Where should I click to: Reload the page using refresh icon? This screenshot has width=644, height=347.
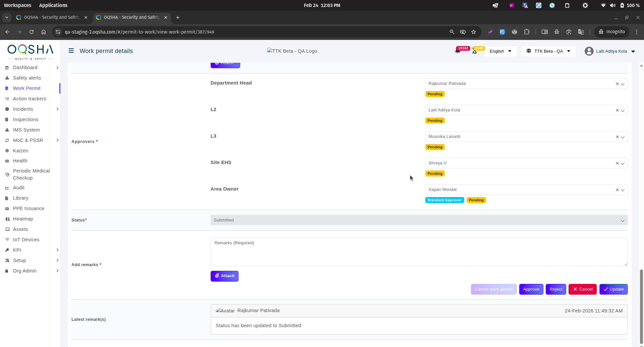pos(32,32)
